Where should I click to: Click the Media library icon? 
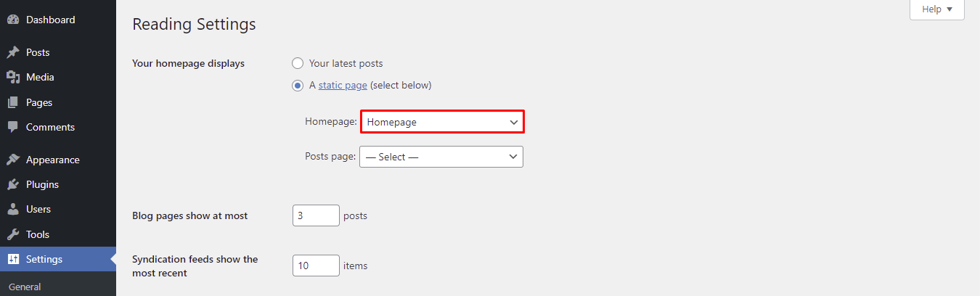click(13, 78)
